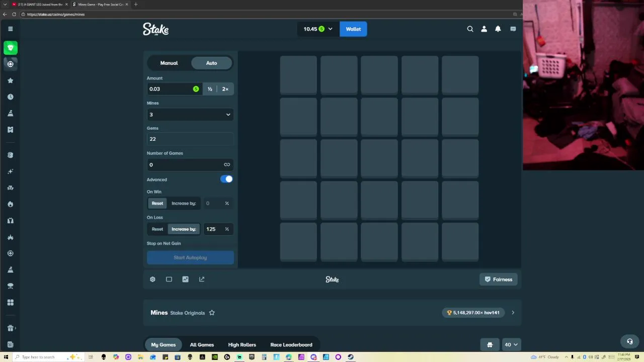Click the green shield icon in the sidebar

(10, 48)
